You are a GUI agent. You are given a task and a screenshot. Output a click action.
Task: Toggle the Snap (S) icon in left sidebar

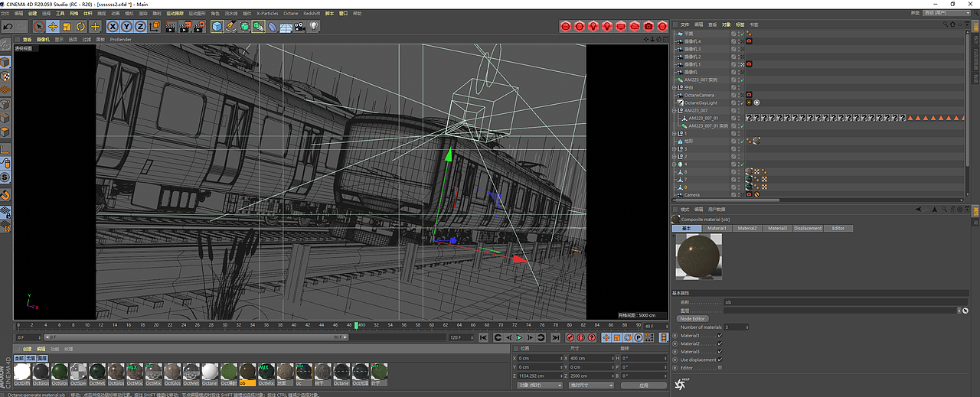point(5,177)
